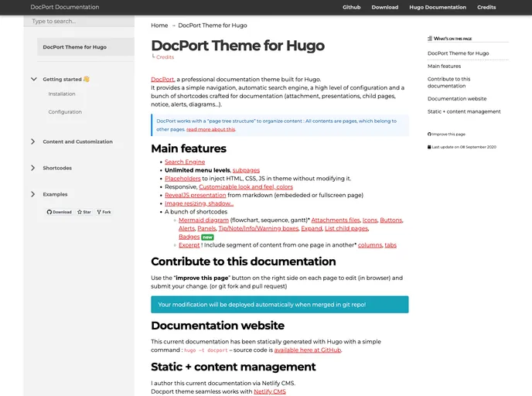Click the 'read more about this' link
532x396 pixels.
(x=210, y=129)
